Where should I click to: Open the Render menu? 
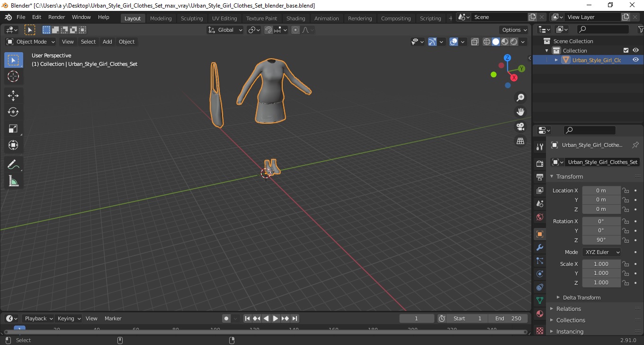tap(57, 17)
